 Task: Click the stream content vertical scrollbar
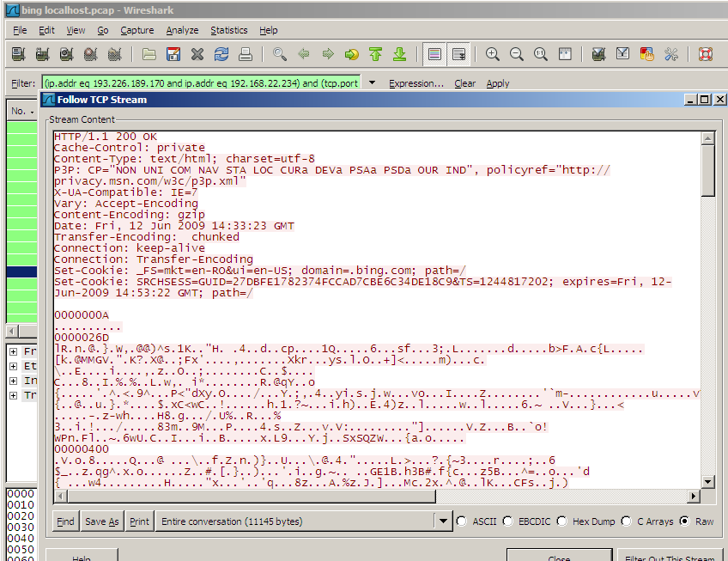point(708,309)
